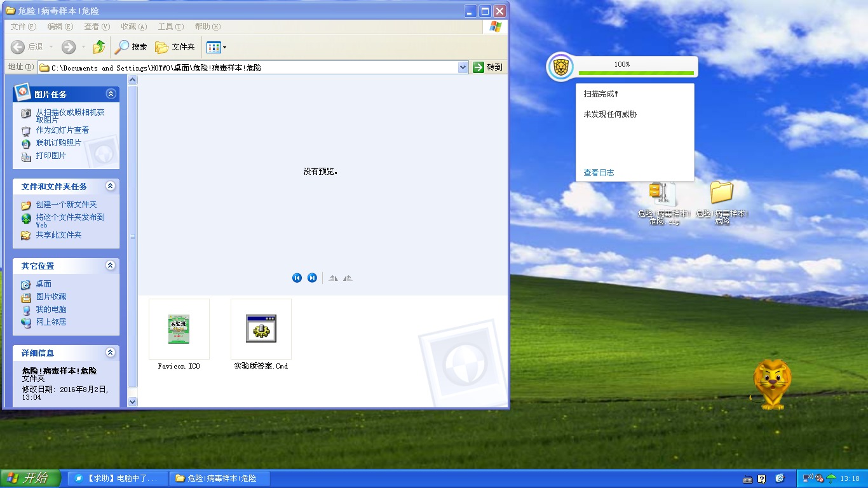Click the lion mascot on the desktop
The height and width of the screenshot is (488, 868).
pyautogui.click(x=771, y=384)
